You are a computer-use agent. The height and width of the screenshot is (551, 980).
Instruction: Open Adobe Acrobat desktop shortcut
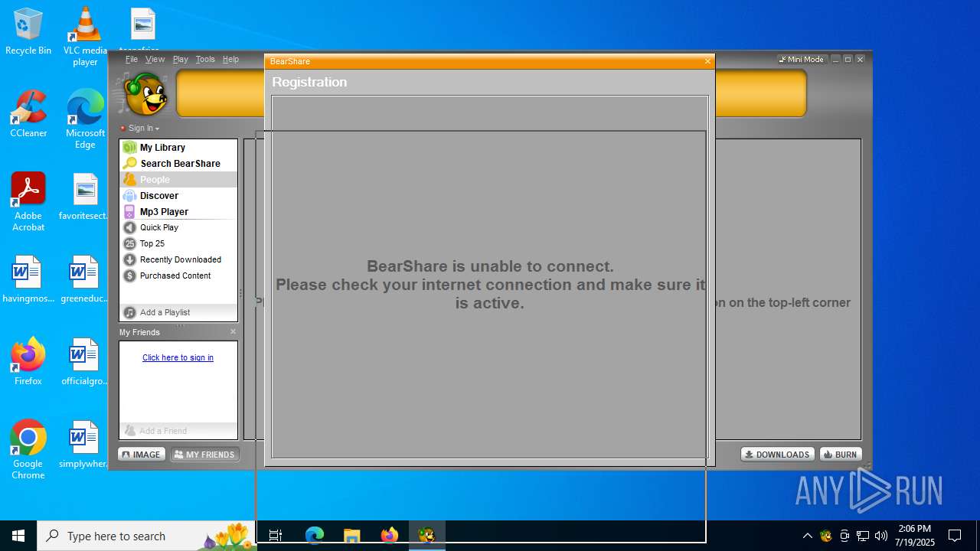click(28, 202)
